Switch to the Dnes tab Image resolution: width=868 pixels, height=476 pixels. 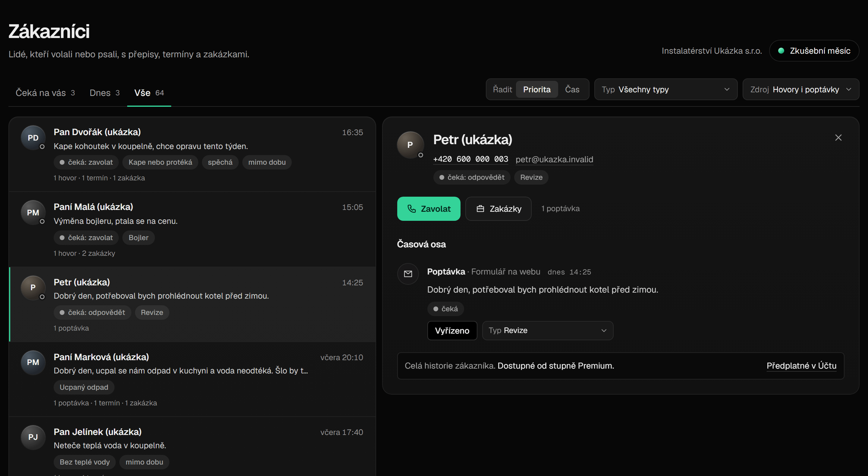(105, 93)
